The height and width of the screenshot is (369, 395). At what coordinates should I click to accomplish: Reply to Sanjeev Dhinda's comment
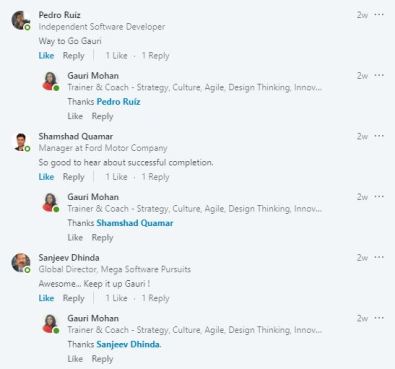click(73, 298)
